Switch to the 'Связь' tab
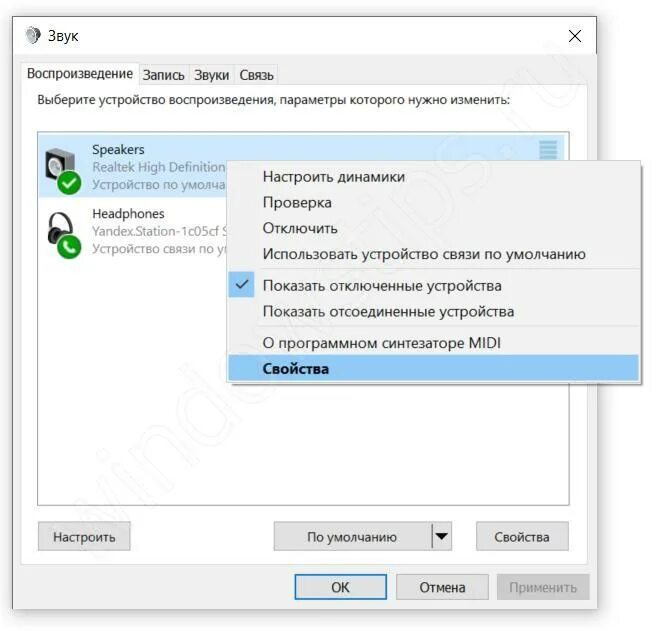 pos(256,75)
